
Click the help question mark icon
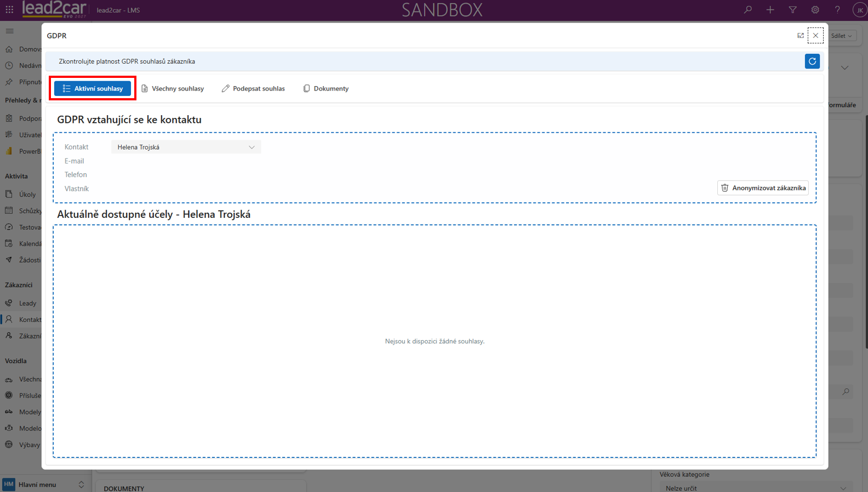pyautogui.click(x=837, y=10)
